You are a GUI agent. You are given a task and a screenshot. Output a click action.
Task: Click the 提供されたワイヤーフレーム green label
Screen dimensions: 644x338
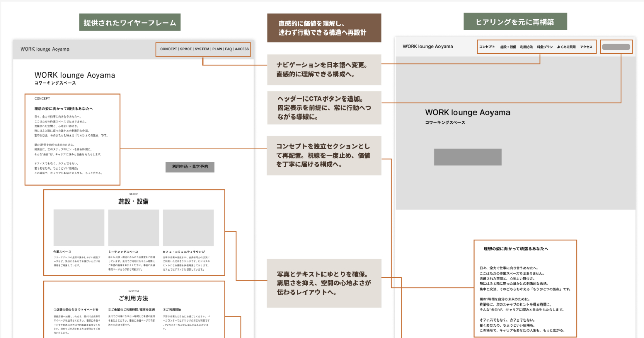130,23
